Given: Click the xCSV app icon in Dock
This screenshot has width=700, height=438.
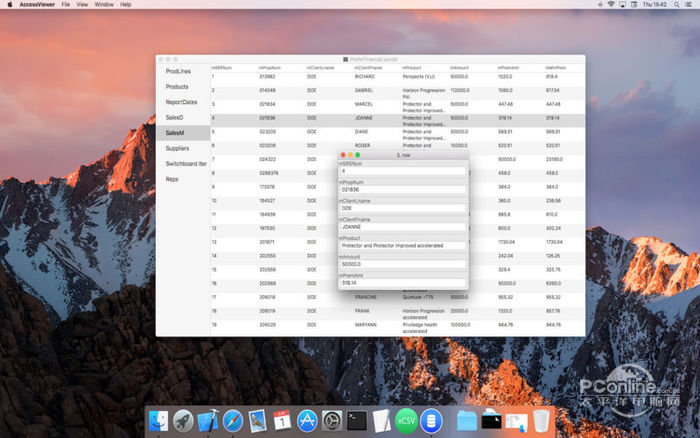Looking at the screenshot, I should 406,422.
